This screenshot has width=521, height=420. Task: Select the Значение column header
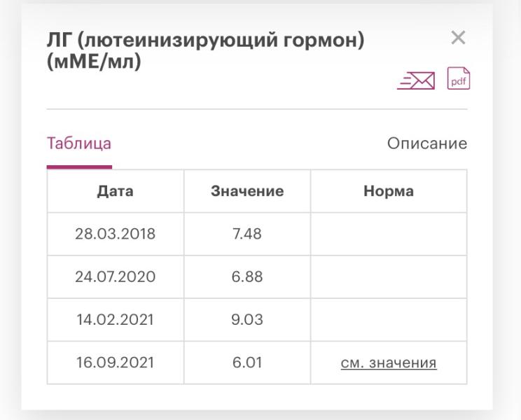(247, 191)
